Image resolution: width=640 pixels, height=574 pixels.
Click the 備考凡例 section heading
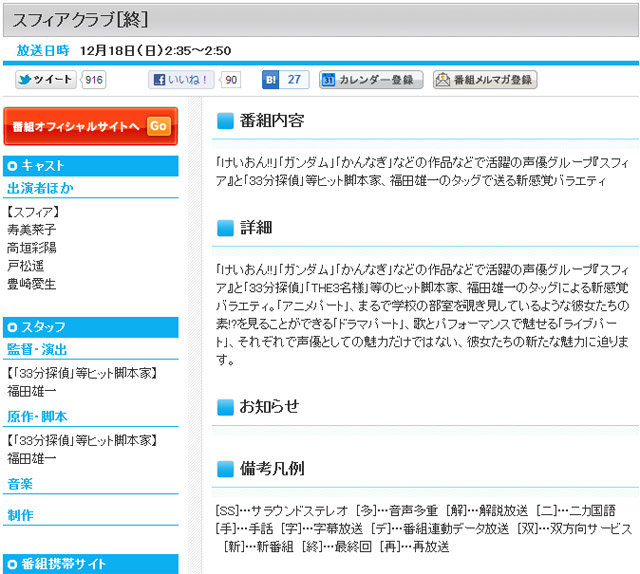272,469
